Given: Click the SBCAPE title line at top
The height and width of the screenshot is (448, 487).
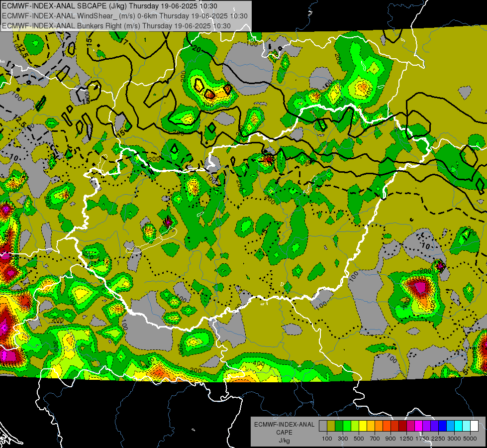Looking at the screenshot, I should pyautogui.click(x=109, y=6).
